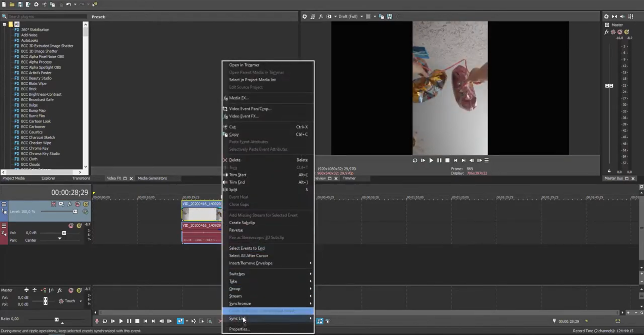Image resolution: width=644 pixels, height=335 pixels.
Task: Click Track Motion icon on video track 1
Action: 61,204
